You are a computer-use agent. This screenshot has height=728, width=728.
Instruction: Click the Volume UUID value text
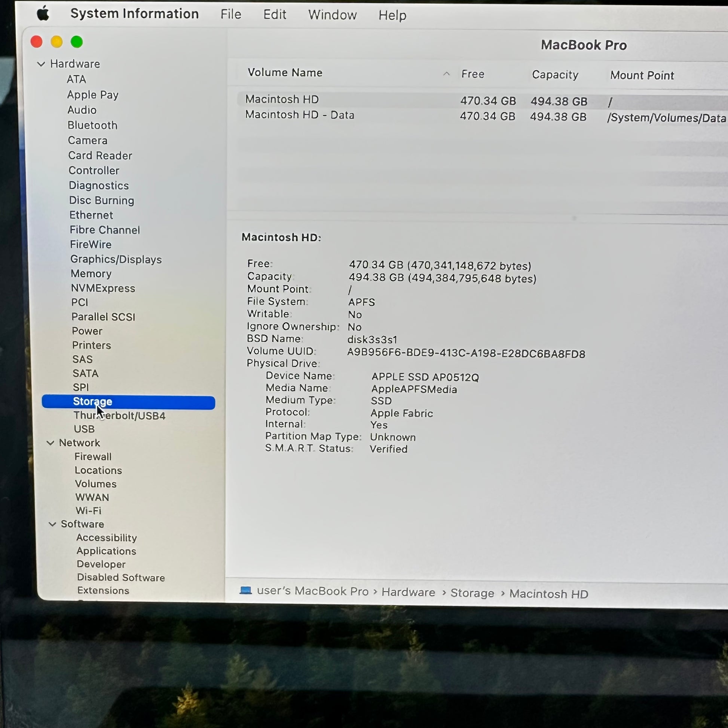click(466, 354)
